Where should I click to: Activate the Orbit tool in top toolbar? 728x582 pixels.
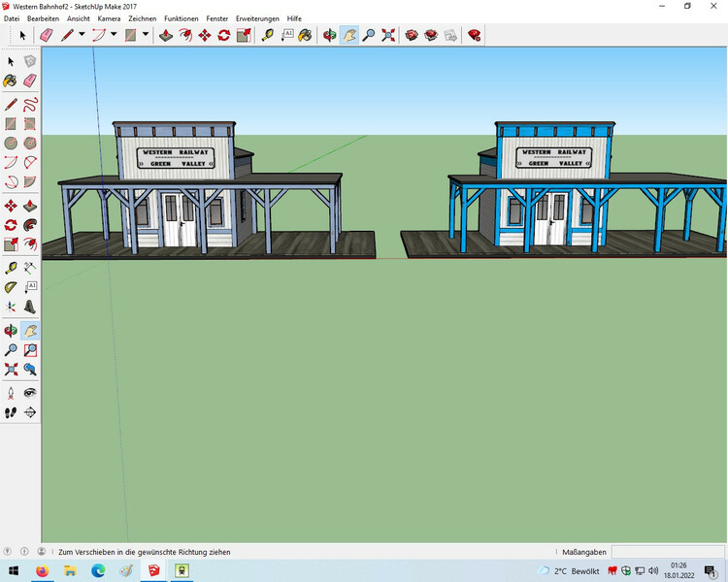click(x=330, y=35)
